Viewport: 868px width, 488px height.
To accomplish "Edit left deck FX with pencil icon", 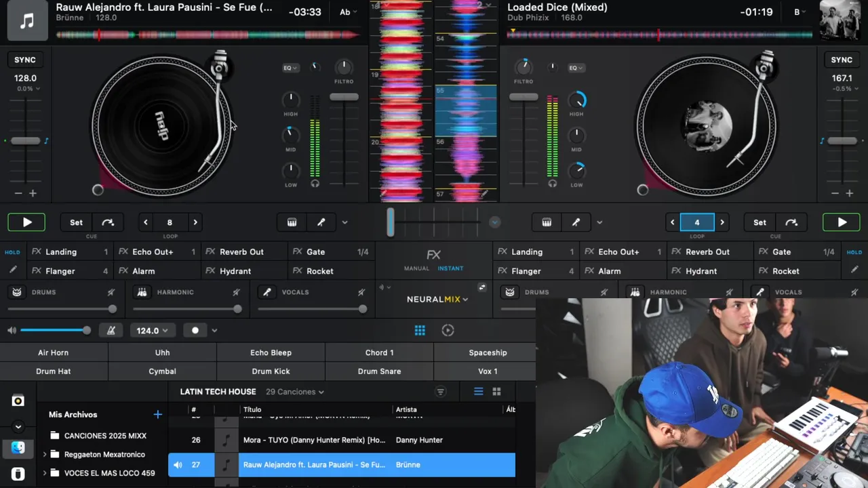I will [x=12, y=270].
